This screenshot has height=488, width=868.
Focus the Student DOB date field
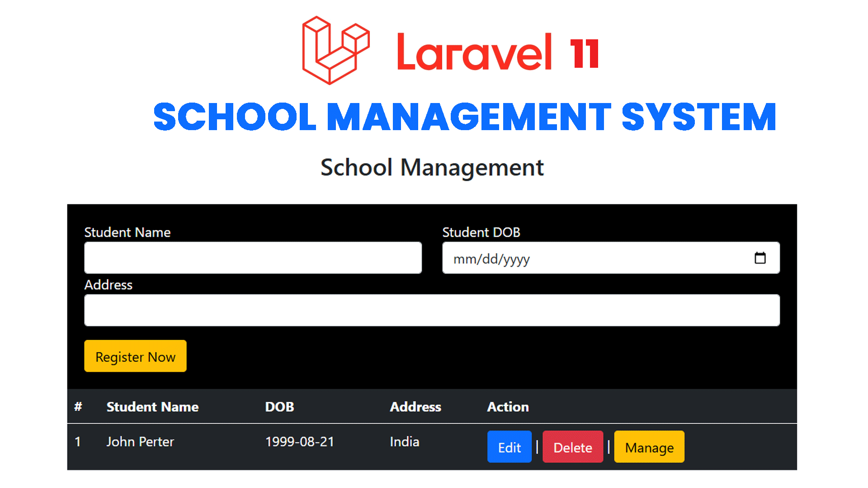[x=588, y=258]
